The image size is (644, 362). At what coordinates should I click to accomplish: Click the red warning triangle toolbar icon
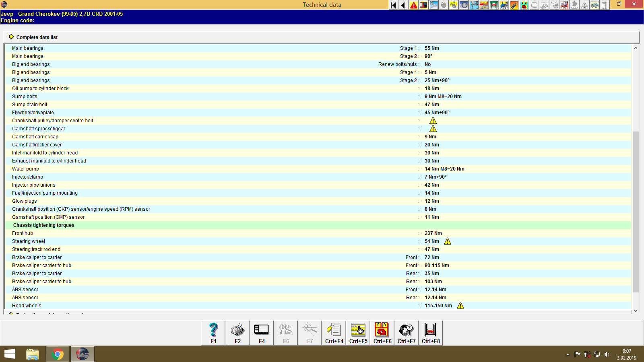point(413,5)
